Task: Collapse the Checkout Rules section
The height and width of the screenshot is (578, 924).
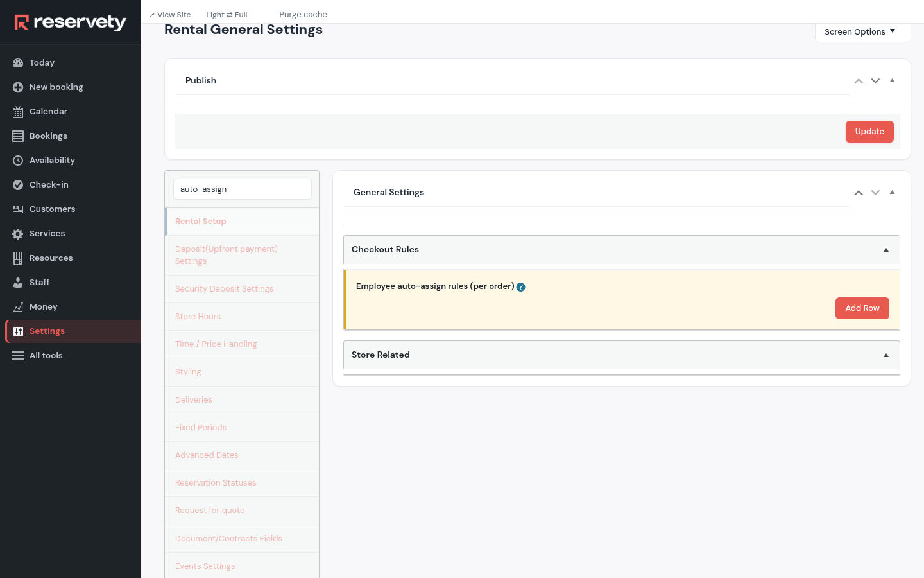Action: click(886, 250)
